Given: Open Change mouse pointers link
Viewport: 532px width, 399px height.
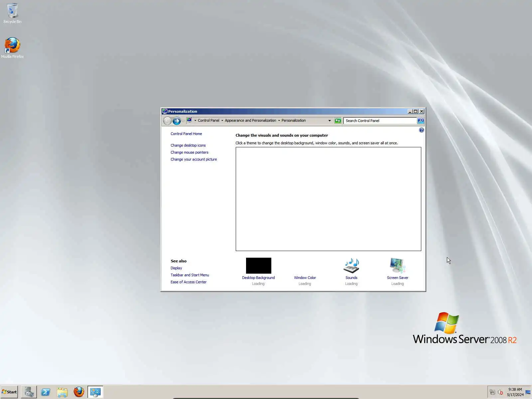Looking at the screenshot, I should point(190,152).
